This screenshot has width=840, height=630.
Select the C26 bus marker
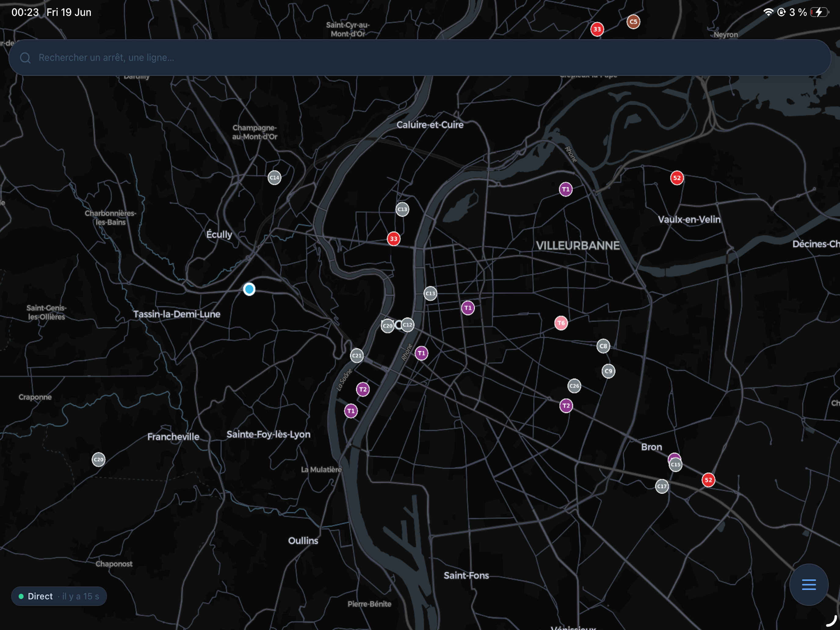574,386
